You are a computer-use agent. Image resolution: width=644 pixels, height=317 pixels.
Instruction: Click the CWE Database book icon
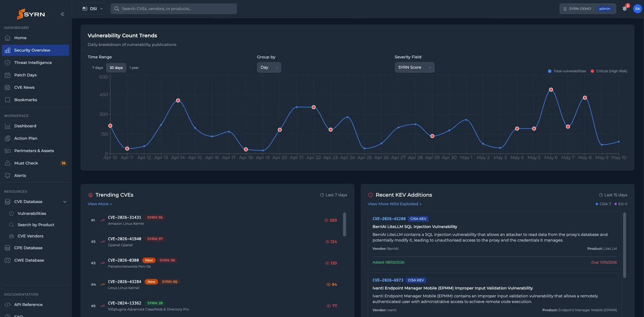click(x=7, y=261)
